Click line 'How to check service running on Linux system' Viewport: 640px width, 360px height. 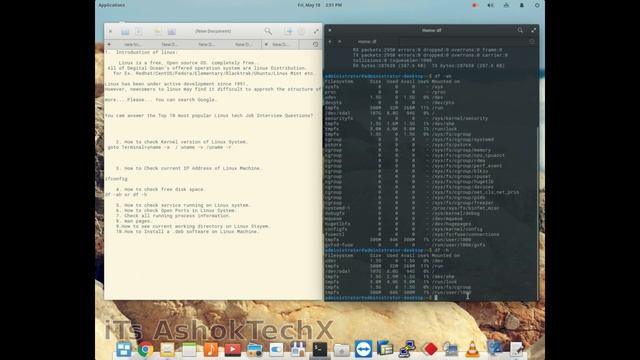[183, 205]
